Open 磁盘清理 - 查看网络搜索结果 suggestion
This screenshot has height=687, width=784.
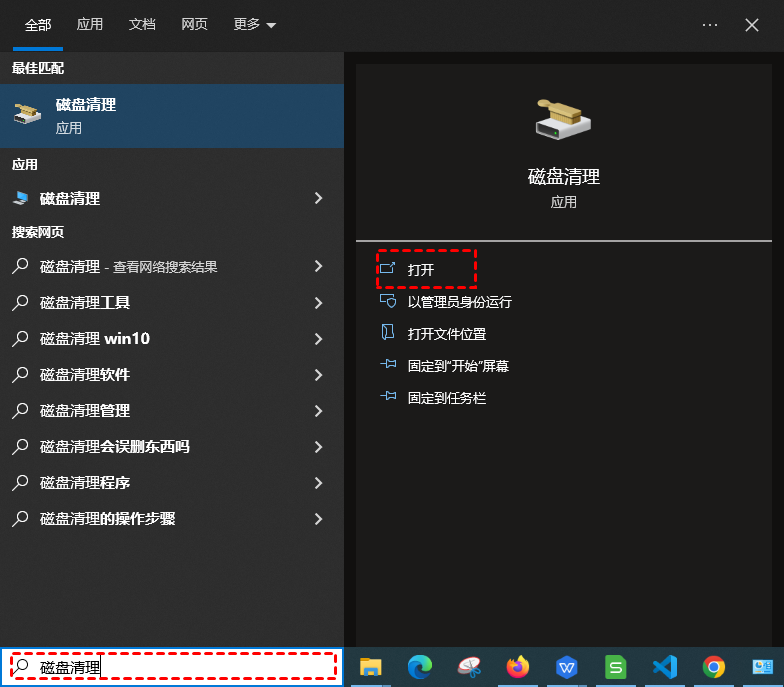pos(172,266)
